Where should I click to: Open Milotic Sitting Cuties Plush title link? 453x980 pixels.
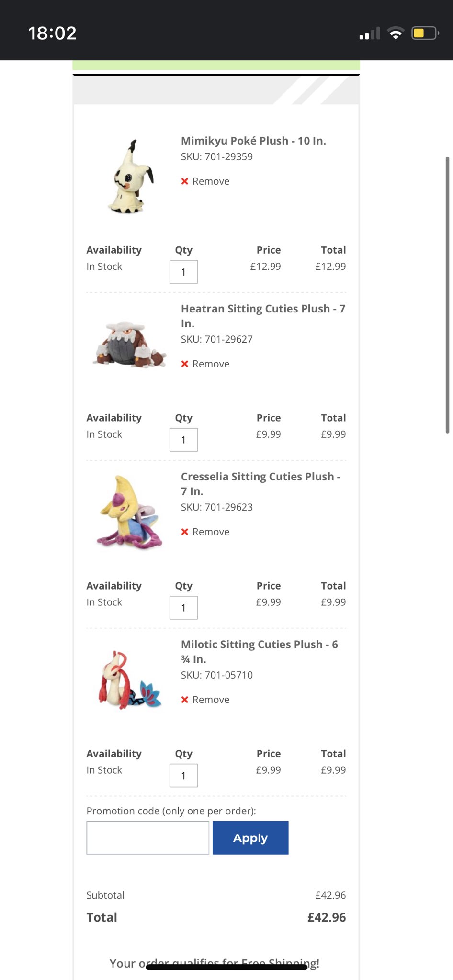click(x=259, y=651)
